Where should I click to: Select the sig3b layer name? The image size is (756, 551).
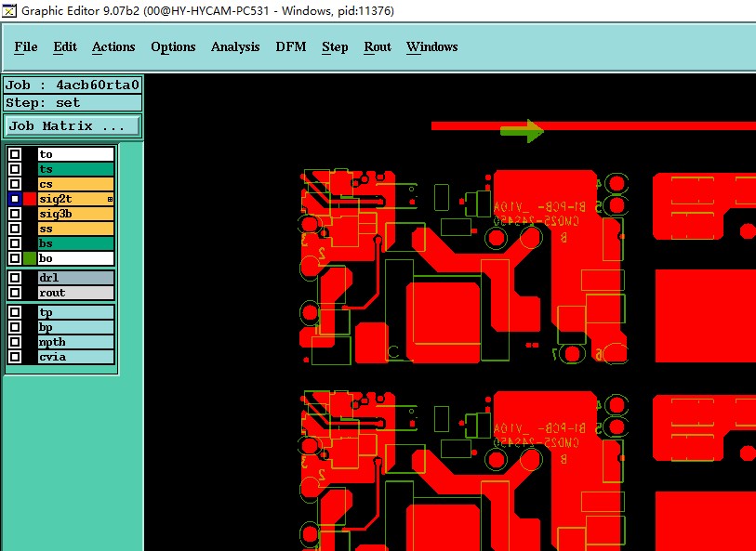[75, 214]
